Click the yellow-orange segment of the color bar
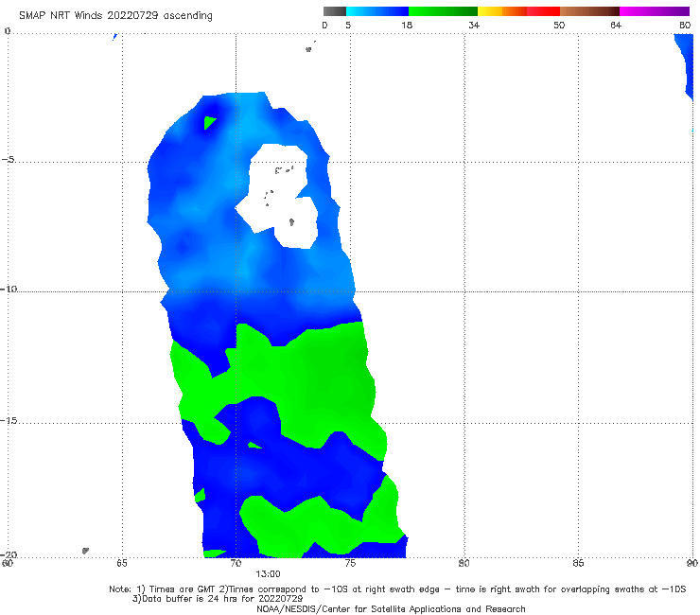 pos(502,11)
